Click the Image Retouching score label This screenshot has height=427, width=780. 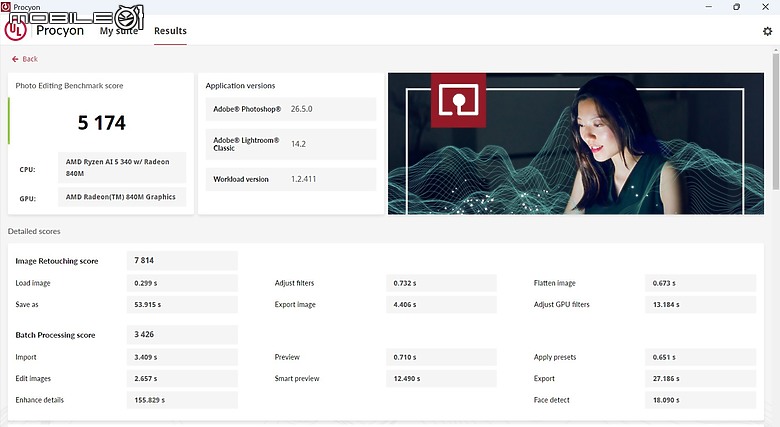(x=57, y=261)
